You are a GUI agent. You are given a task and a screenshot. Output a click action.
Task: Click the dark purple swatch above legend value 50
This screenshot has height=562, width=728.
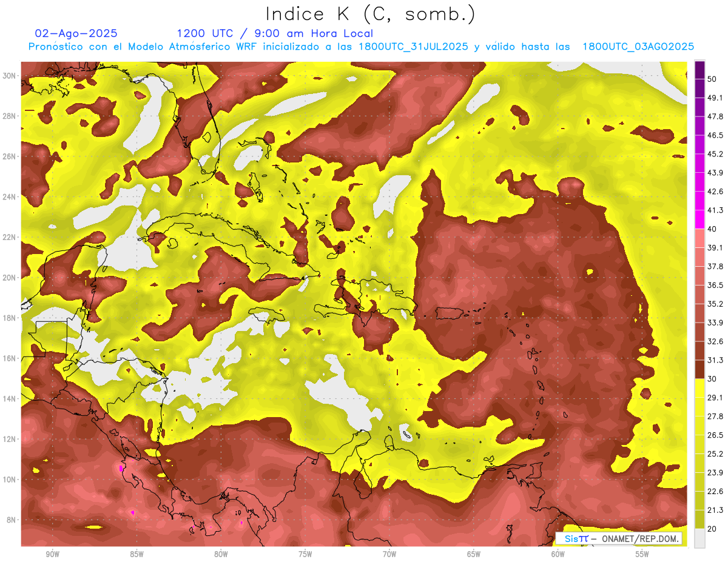point(699,70)
